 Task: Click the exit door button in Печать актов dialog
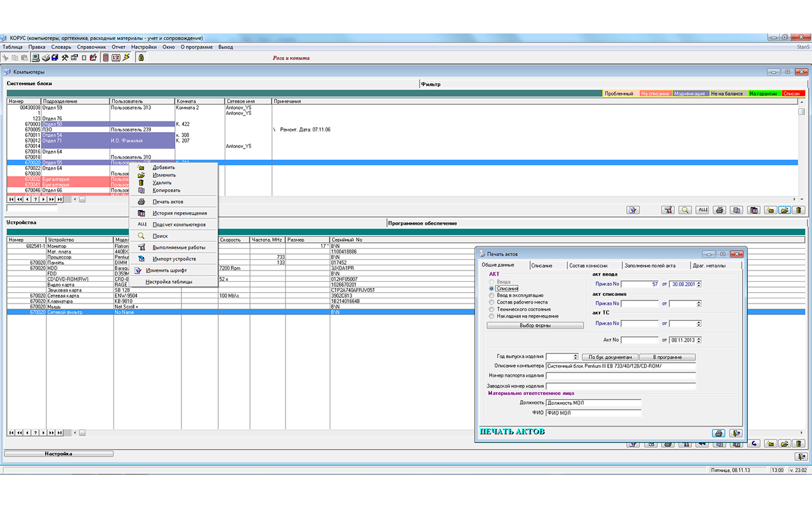[x=736, y=433]
